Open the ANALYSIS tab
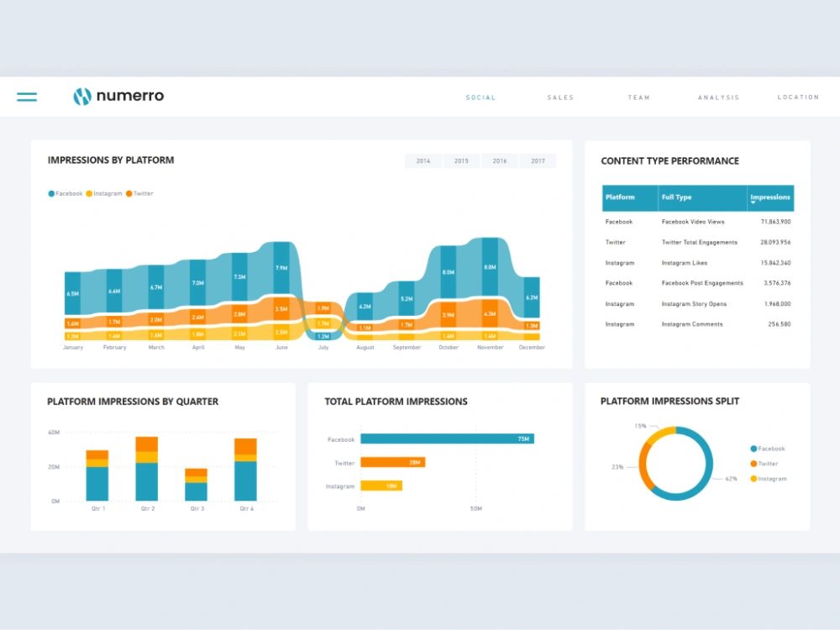This screenshot has height=630, width=840. pos(719,97)
